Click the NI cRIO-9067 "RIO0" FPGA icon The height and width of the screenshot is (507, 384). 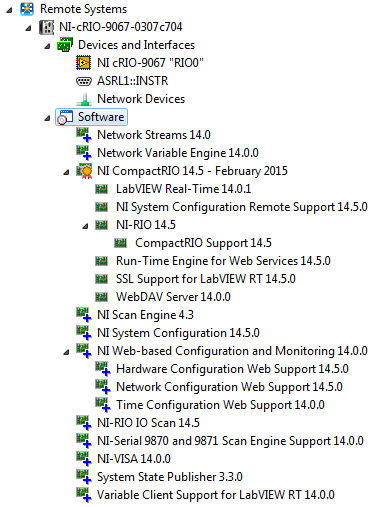(x=84, y=63)
